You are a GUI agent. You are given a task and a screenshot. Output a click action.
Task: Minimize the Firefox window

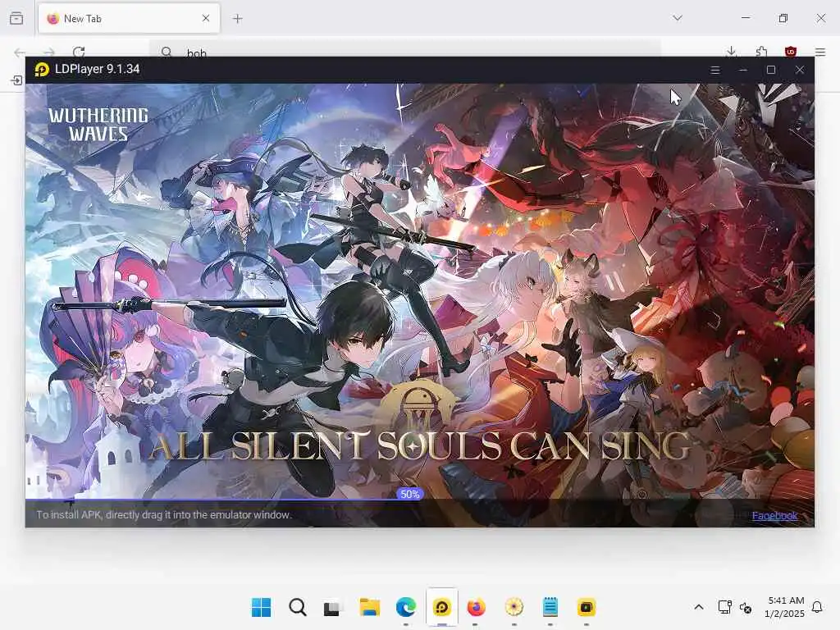pos(745,18)
